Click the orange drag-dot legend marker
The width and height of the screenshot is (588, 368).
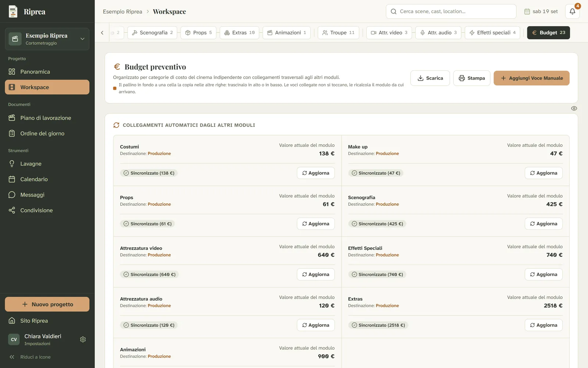click(115, 88)
